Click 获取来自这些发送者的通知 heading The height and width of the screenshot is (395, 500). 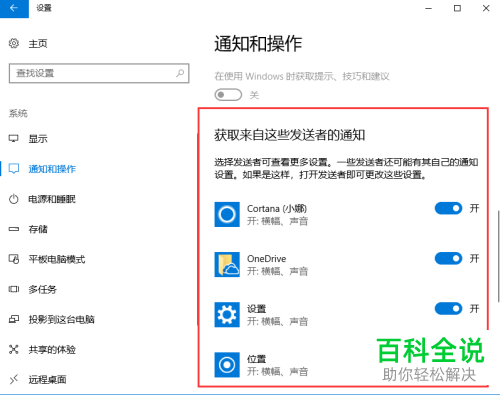(x=290, y=135)
